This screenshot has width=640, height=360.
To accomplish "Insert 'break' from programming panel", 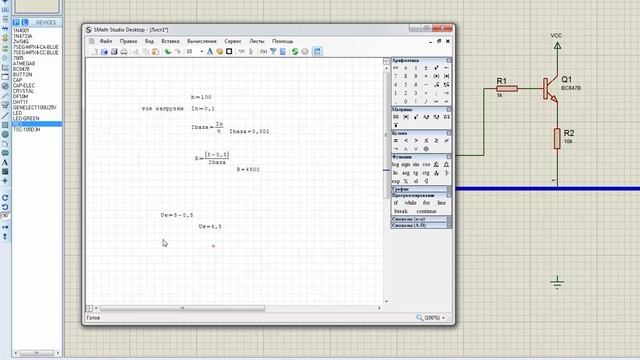I will [x=401, y=211].
